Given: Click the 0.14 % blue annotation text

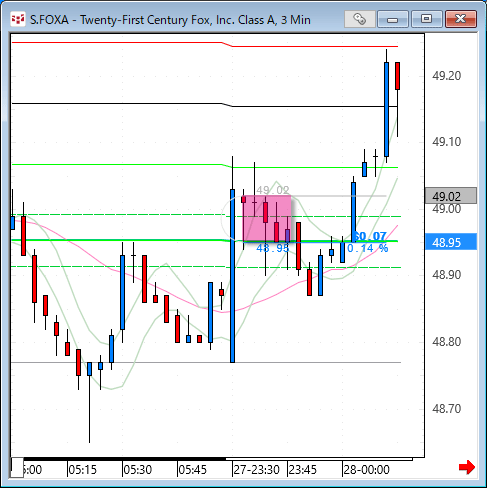Looking at the screenshot, I should click(x=368, y=248).
